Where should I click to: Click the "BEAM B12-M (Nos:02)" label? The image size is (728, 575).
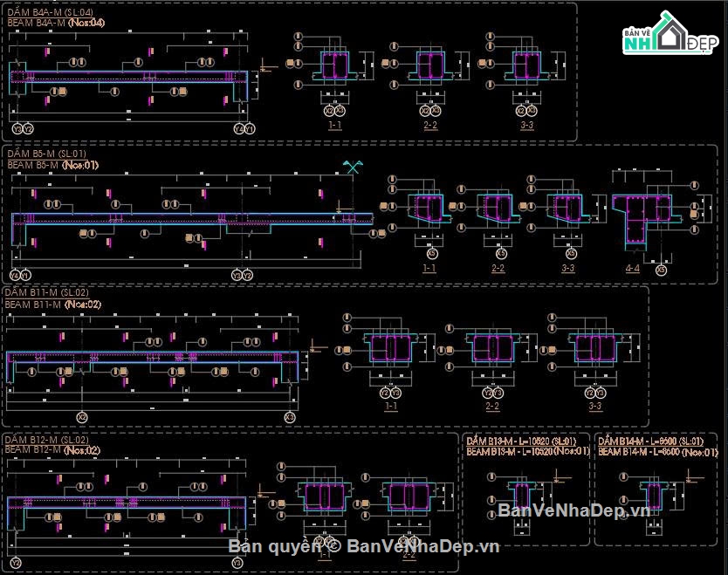pyautogui.click(x=52, y=449)
